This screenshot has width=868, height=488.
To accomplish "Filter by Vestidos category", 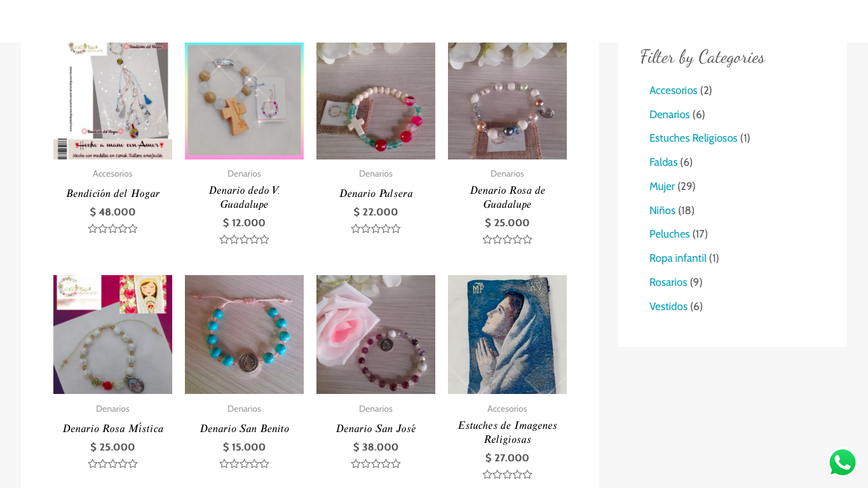I will point(668,306).
